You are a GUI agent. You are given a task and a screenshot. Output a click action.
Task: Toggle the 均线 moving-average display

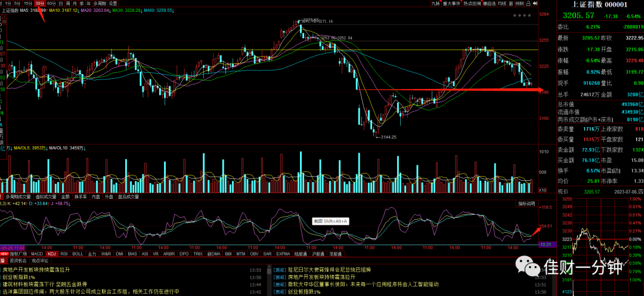pyautogui.click(x=502, y=4)
